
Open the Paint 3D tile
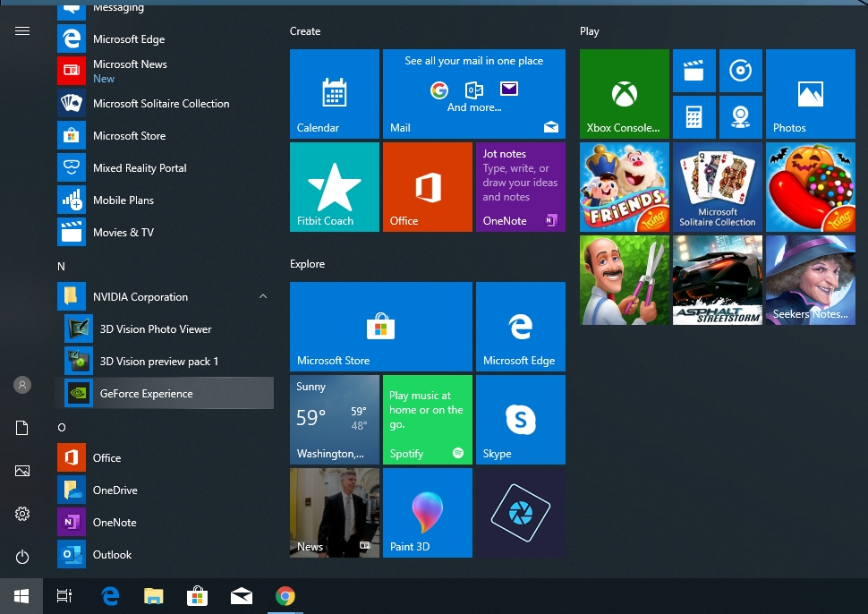coord(428,513)
